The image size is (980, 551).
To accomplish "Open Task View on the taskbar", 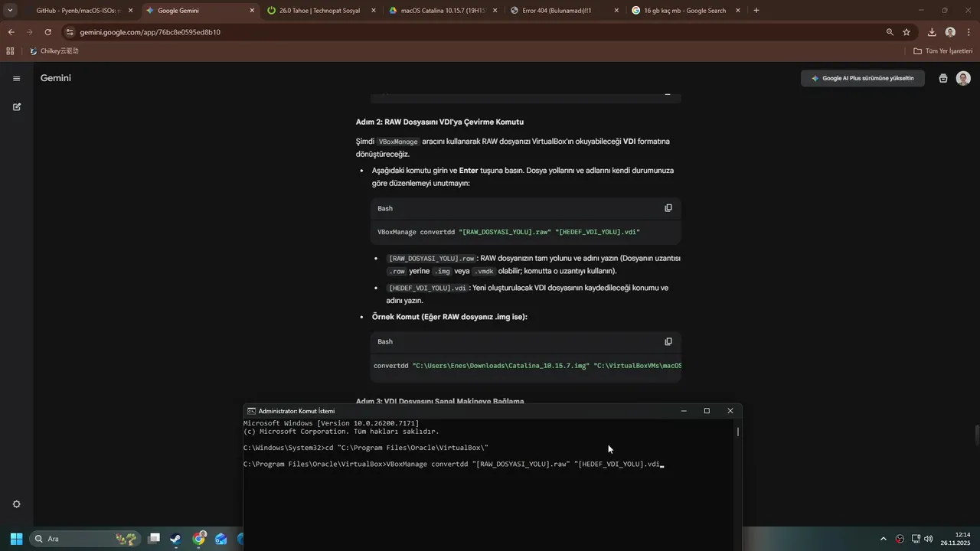I will (154, 539).
